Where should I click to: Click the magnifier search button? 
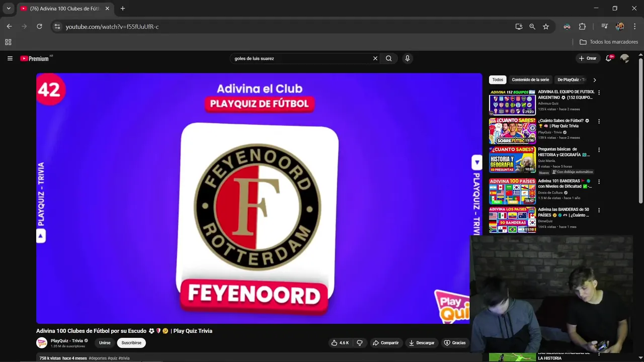pyautogui.click(x=388, y=58)
